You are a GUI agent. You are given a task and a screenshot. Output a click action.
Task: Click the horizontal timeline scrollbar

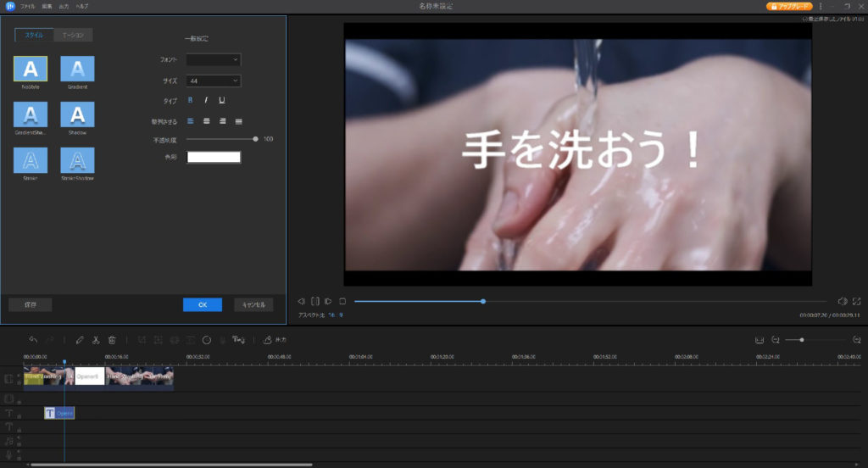point(171,465)
